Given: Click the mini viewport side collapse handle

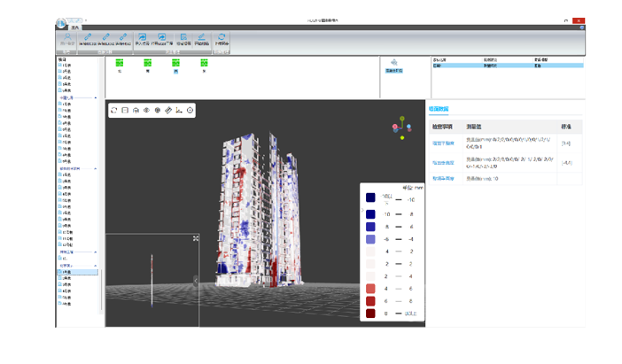Looking at the screenshot, I should pyautogui.click(x=196, y=281).
